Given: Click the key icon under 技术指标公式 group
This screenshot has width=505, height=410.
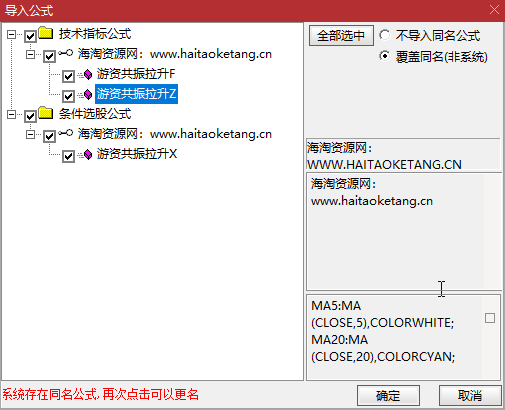Looking at the screenshot, I should click(66, 53).
